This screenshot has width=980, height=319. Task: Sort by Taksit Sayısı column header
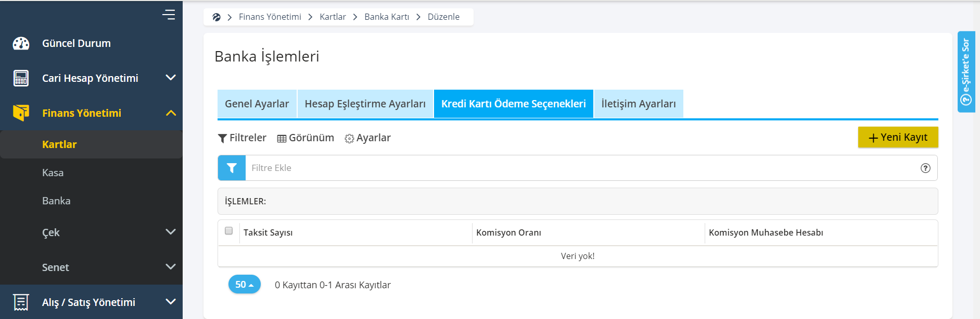click(268, 232)
